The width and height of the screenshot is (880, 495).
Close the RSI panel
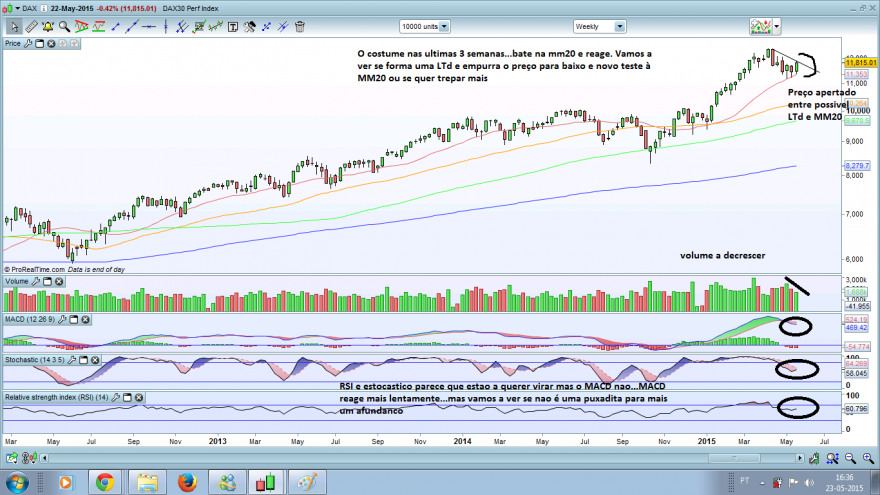pos(139,397)
